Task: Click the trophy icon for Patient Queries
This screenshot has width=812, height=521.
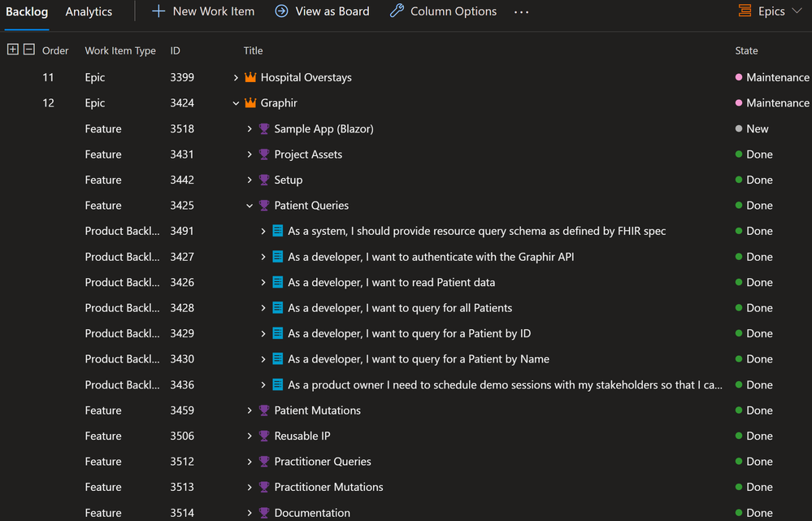Action: 263,205
